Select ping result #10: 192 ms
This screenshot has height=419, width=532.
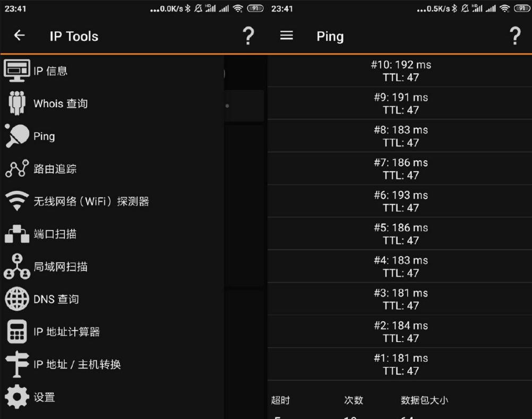click(400, 71)
